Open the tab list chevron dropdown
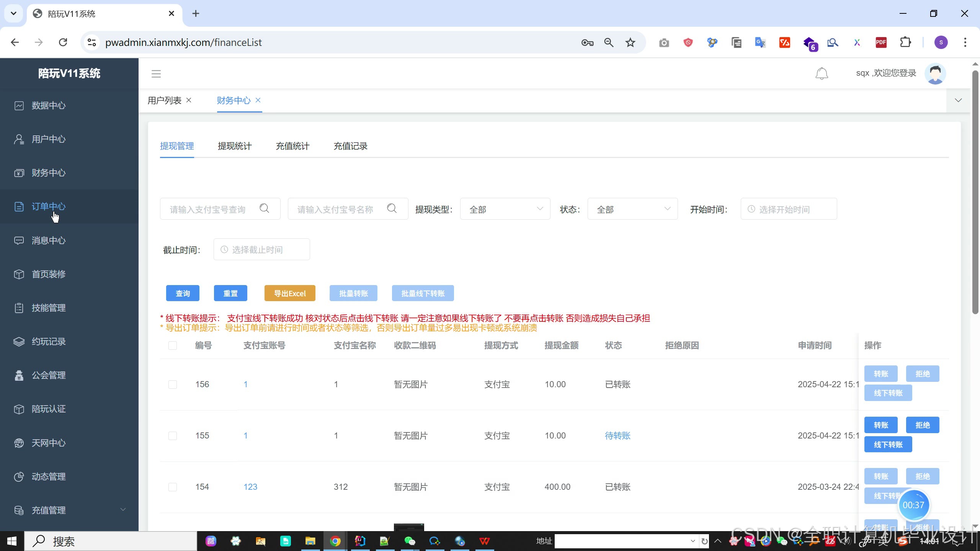Image resolution: width=980 pixels, height=551 pixels. pyautogui.click(x=958, y=101)
